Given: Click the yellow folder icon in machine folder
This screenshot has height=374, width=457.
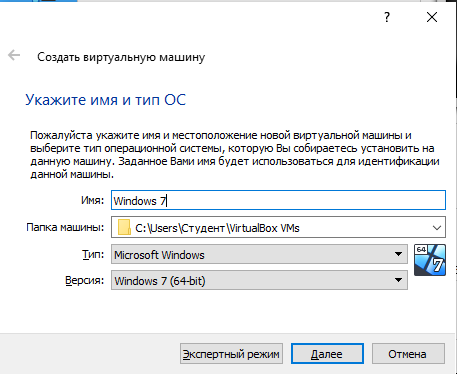Looking at the screenshot, I should pos(124,228).
